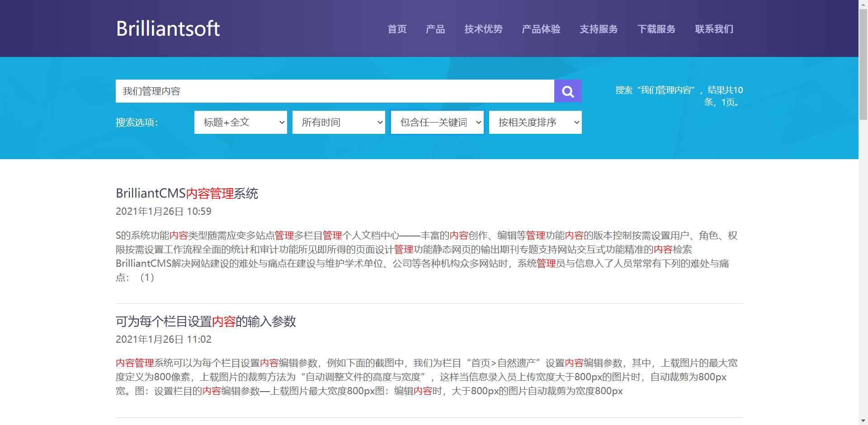The height and width of the screenshot is (425, 868).
Task: Navigate to 支持服务 page
Action: click(x=599, y=29)
